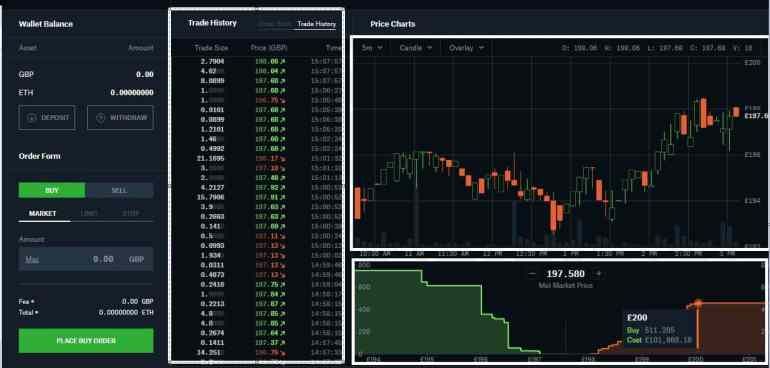
Task: Click the trade row with size 0.2674
Action: (x=256, y=333)
